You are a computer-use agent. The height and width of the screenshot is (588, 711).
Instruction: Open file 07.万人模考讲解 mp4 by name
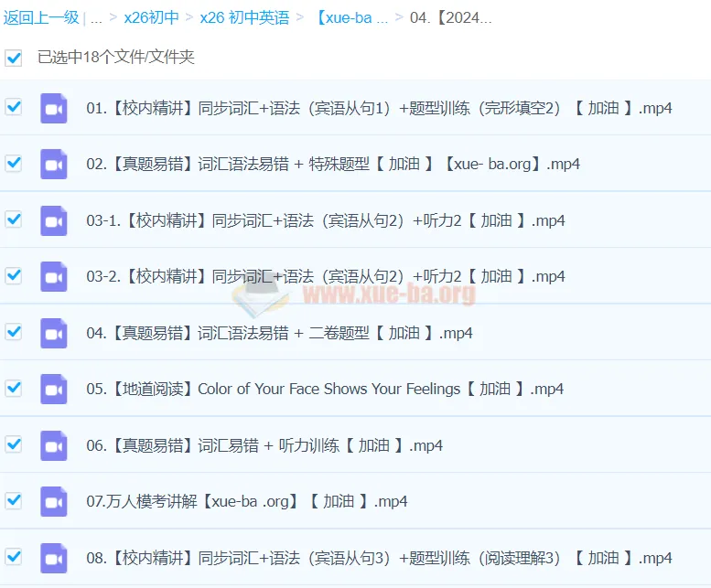tap(247, 501)
